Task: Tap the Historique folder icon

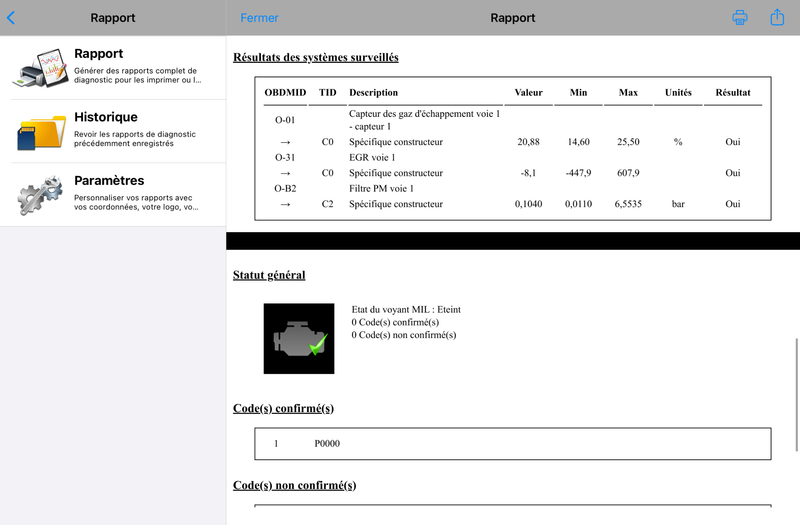Action: 40,131
